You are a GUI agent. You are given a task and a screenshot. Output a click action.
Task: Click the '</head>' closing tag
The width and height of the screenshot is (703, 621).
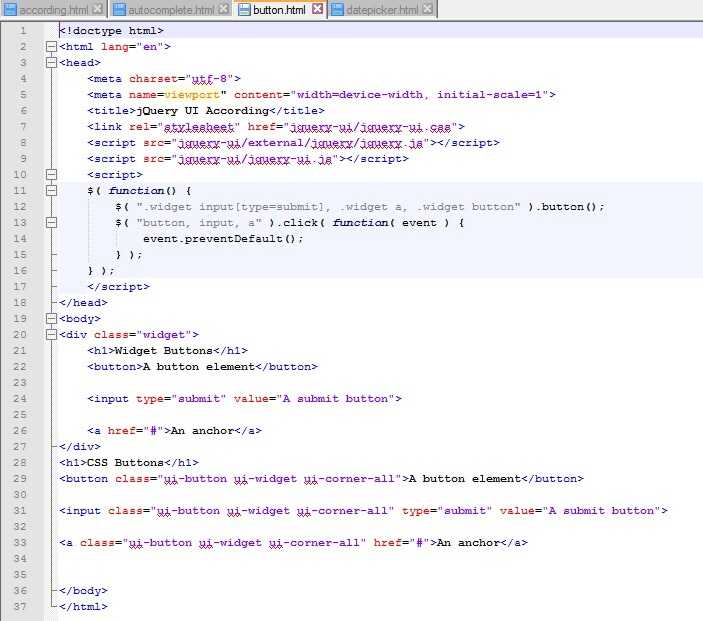click(x=83, y=303)
